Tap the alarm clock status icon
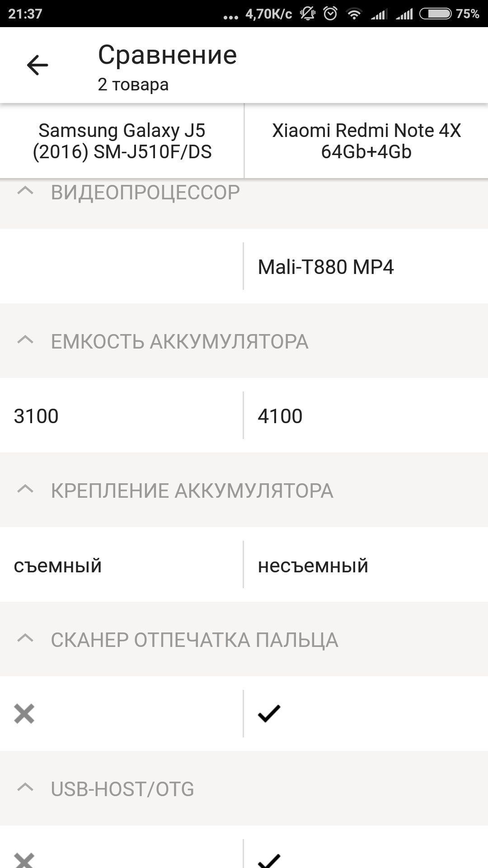This screenshot has width=488, height=868. pyautogui.click(x=330, y=14)
